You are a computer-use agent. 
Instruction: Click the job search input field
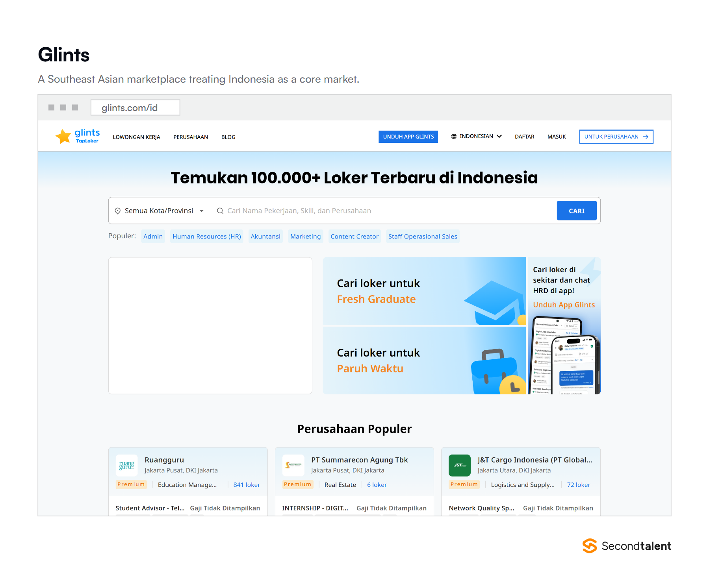coord(384,211)
